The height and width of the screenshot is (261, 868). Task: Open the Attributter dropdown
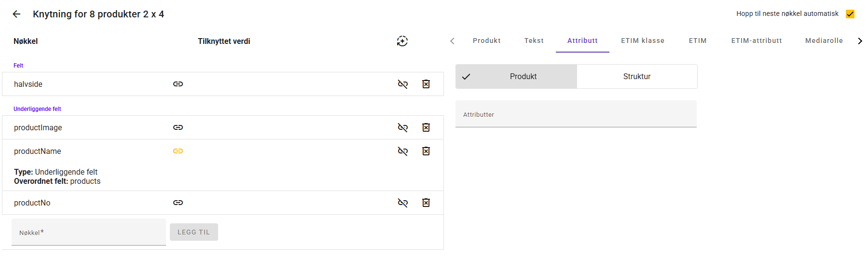click(x=576, y=114)
